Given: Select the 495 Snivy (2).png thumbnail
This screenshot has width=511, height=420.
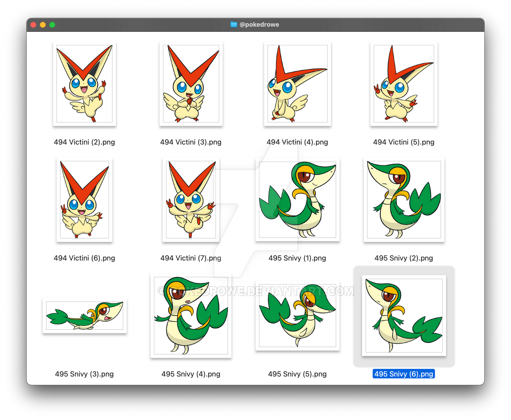Looking at the screenshot, I should [404, 200].
